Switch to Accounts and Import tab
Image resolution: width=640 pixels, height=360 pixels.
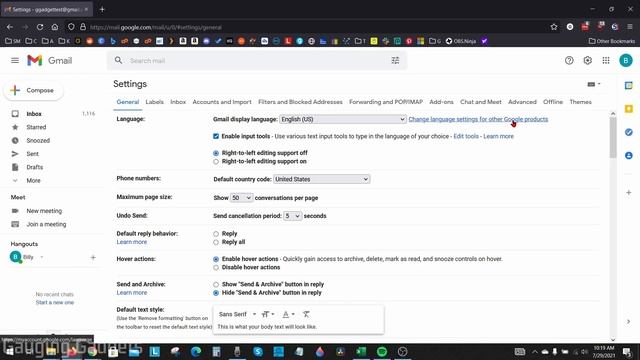coord(222,102)
